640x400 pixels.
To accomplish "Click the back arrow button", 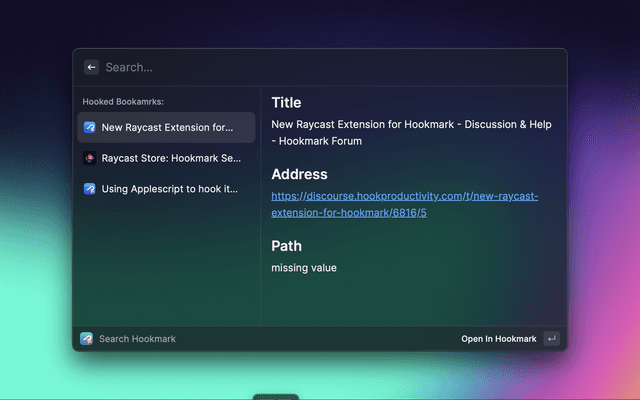I will tap(91, 67).
